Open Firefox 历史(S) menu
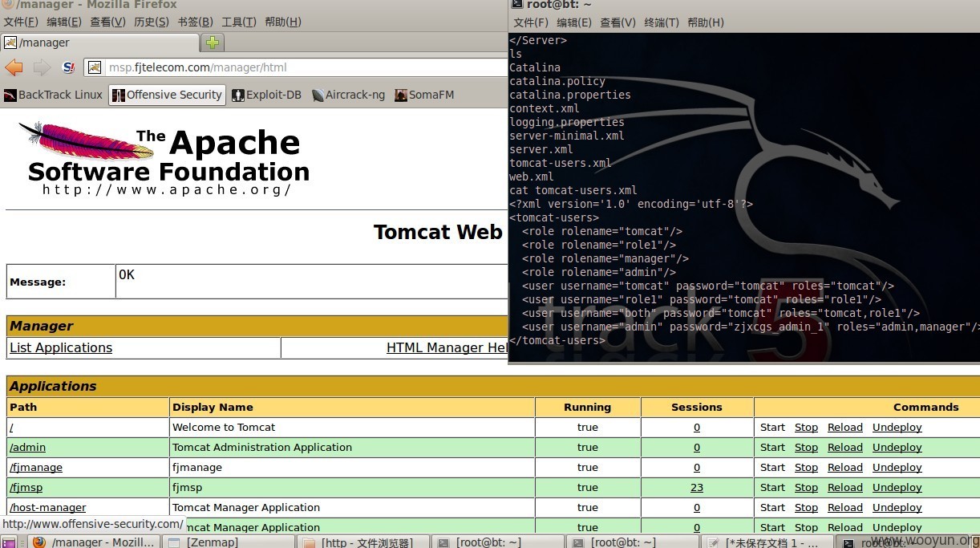The height and width of the screenshot is (548, 980). pyautogui.click(x=152, y=22)
